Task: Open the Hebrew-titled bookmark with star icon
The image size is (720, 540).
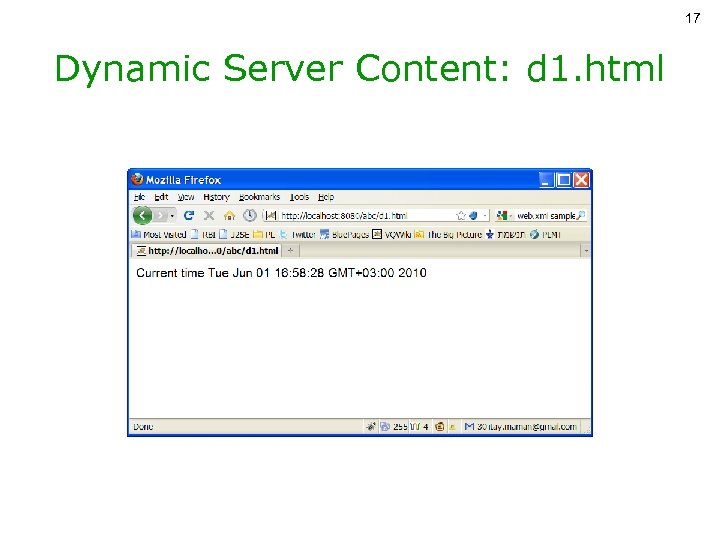Action: click(505, 235)
